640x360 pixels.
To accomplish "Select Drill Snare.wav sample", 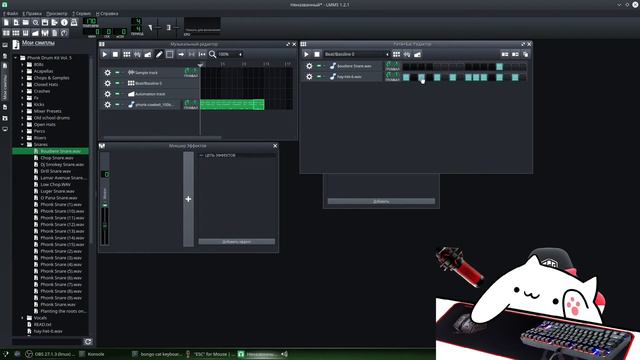I will coord(56,171).
